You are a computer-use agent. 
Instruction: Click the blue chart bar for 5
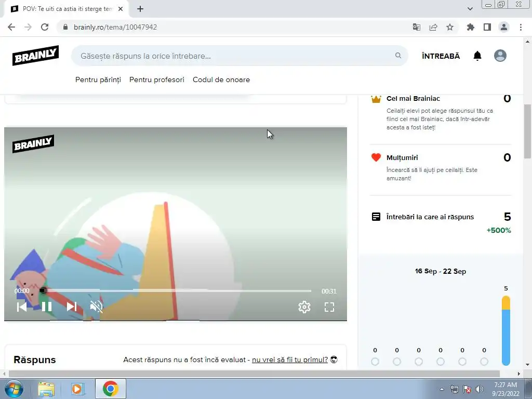[506, 337]
